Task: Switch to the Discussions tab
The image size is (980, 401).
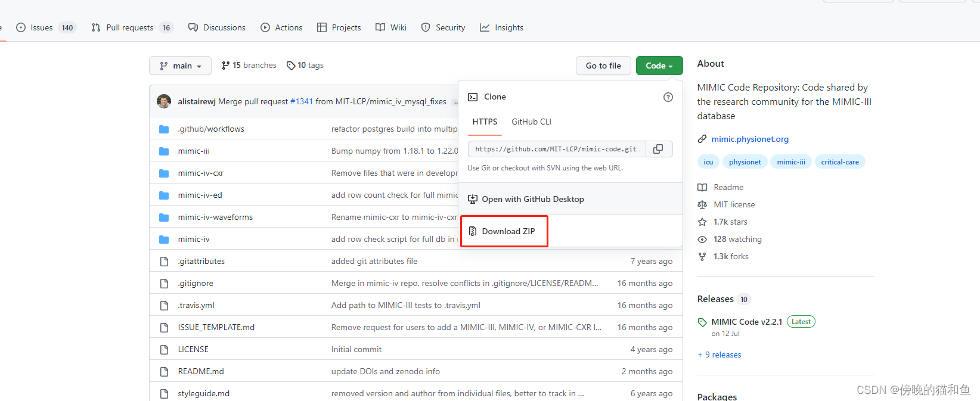Action: pyautogui.click(x=217, y=27)
